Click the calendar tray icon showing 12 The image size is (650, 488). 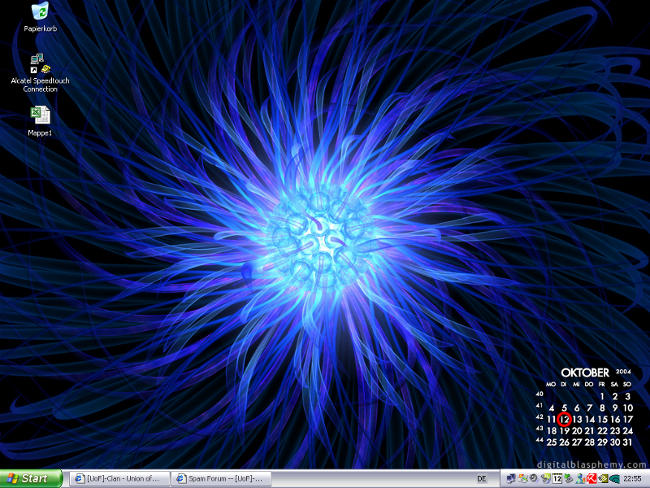coord(557,479)
